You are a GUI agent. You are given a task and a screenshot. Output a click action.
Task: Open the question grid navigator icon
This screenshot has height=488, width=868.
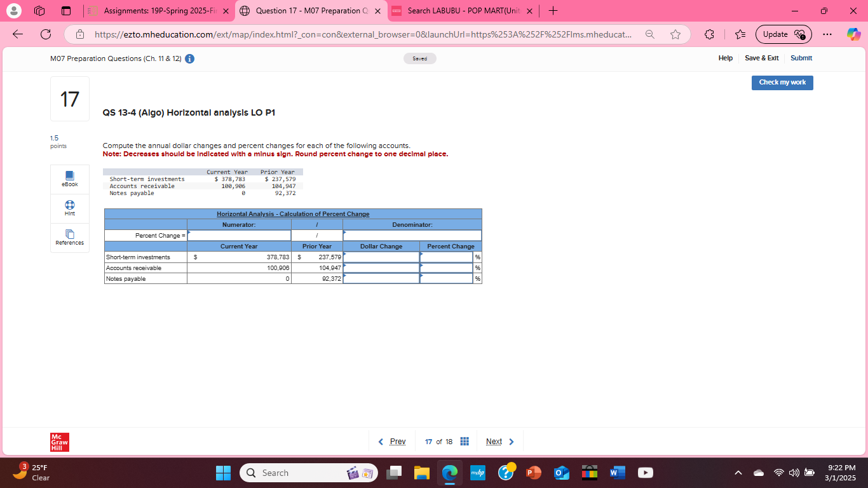pos(465,441)
